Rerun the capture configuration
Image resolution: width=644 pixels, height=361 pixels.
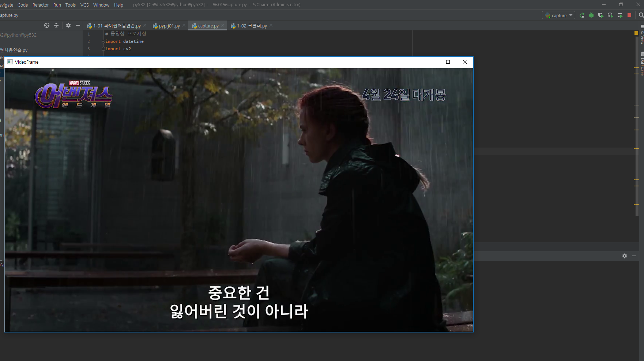point(582,15)
